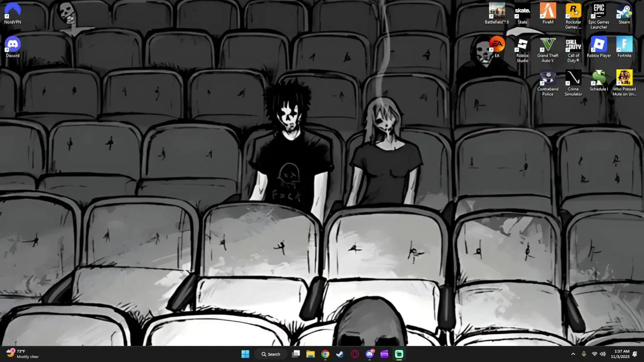Screen dimensions: 644x362
Task: Select the Crime Simulator desktop icon
Action: point(573,83)
